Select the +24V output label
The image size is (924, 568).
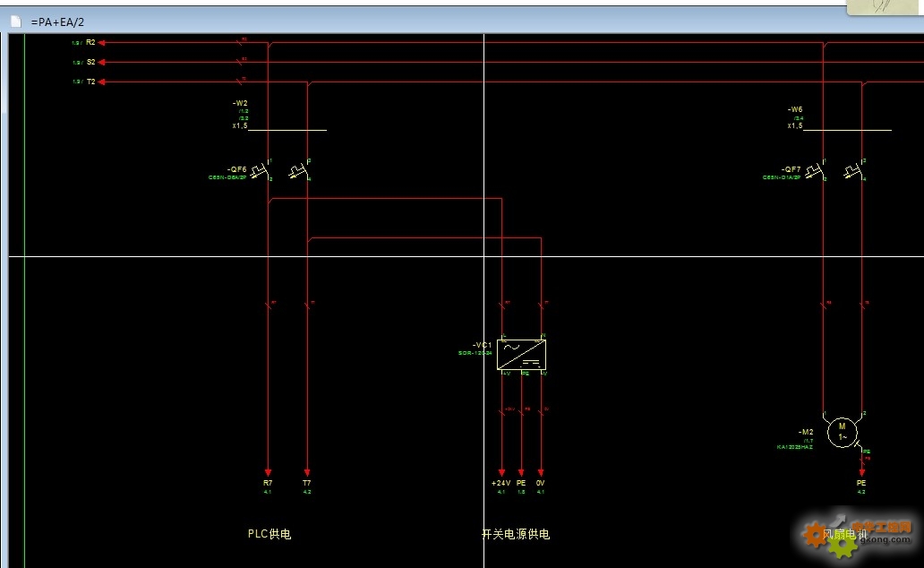500,483
